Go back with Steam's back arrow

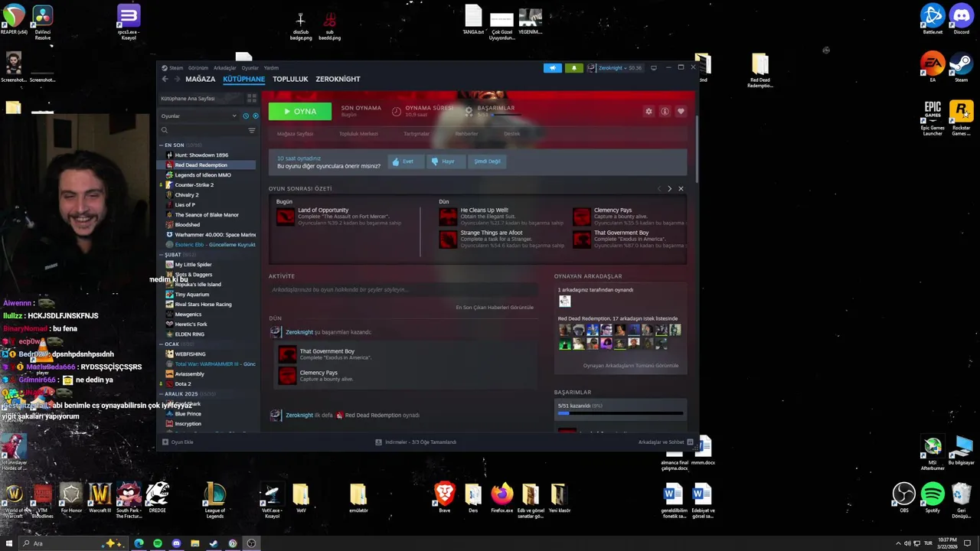(165, 79)
